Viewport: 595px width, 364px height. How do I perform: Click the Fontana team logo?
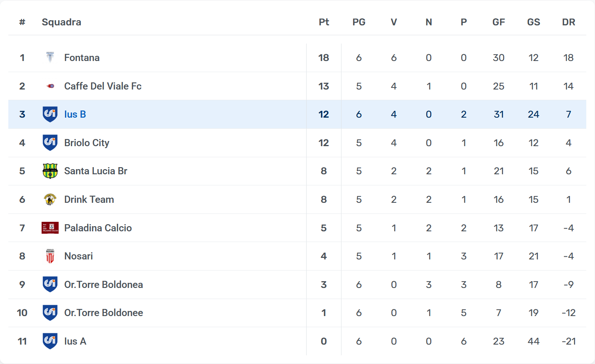(50, 58)
